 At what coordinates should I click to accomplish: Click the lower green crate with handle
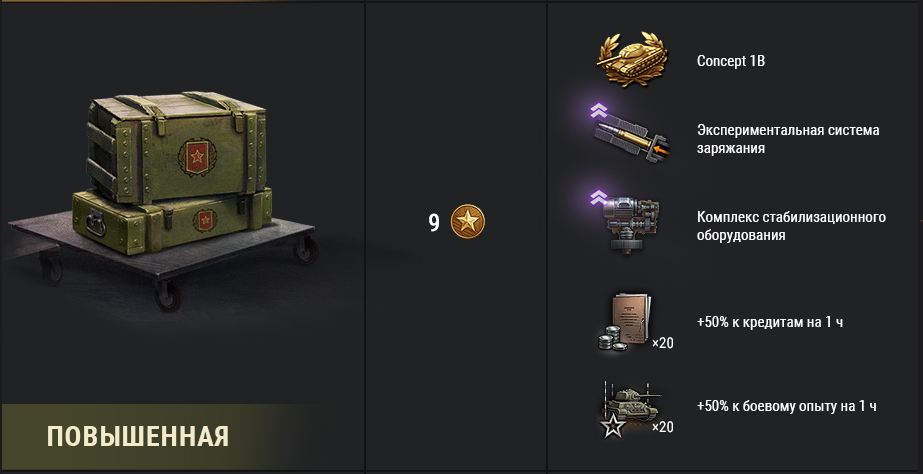click(x=172, y=221)
